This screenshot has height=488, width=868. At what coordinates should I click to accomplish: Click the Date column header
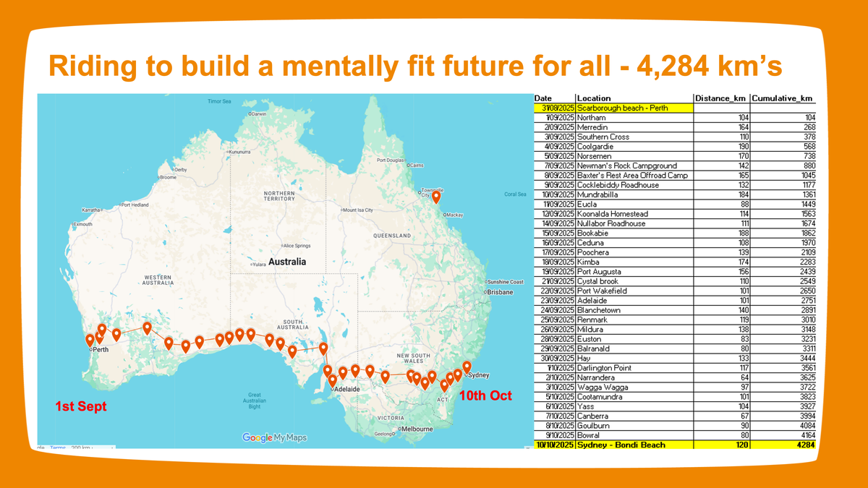543,98
